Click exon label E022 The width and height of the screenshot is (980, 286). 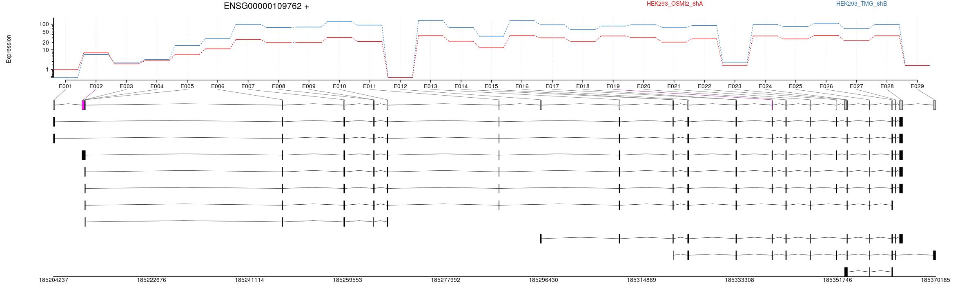(x=704, y=86)
